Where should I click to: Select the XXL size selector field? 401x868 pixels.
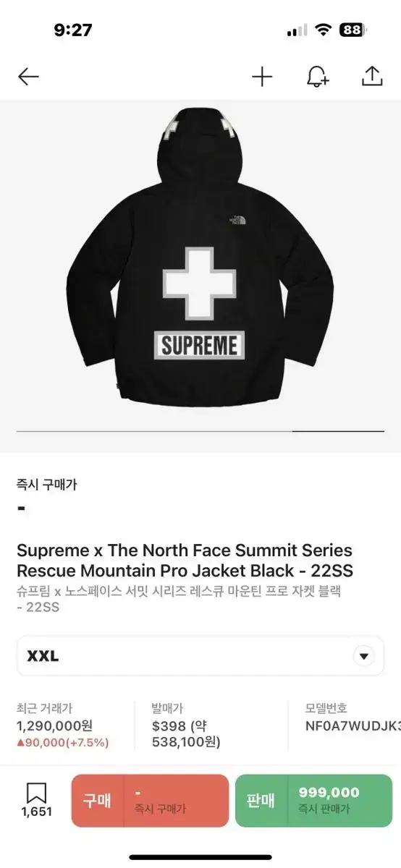point(200,656)
